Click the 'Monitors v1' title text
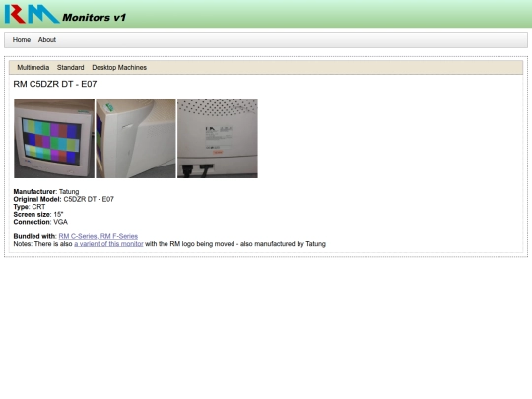Screen dimensions: 532x399 [x=95, y=18]
